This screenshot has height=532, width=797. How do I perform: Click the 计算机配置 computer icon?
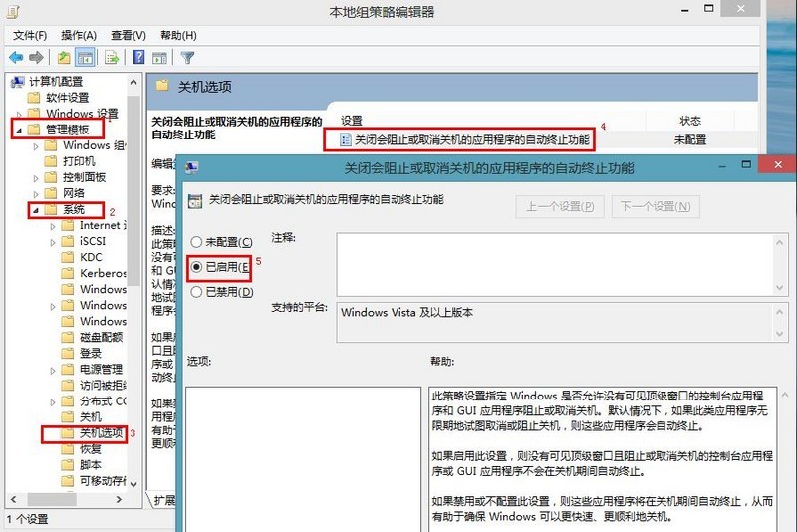18,82
